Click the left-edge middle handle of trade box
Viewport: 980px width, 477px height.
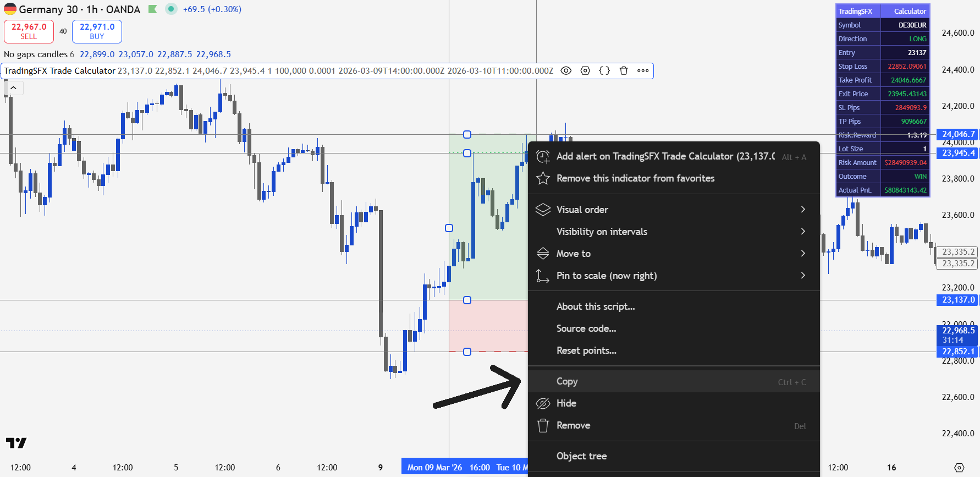(x=449, y=228)
